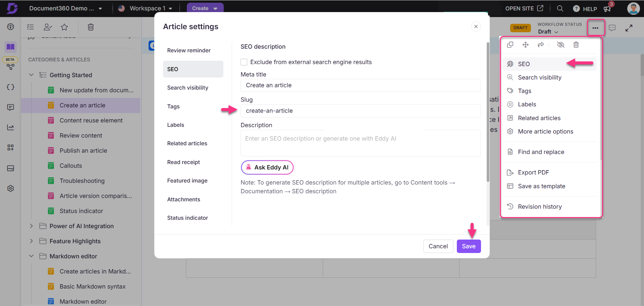The image size is (644, 306).
Task: Open the Settings gear in left sidebar
Action: (10, 188)
